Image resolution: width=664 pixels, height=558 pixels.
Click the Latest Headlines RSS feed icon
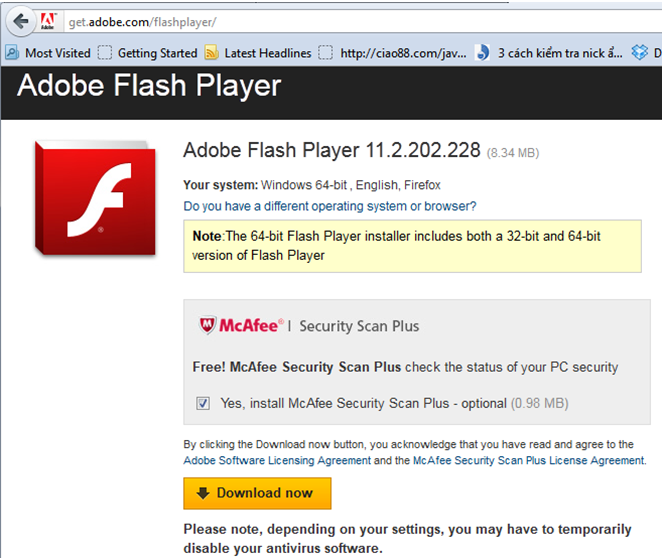click(211, 53)
